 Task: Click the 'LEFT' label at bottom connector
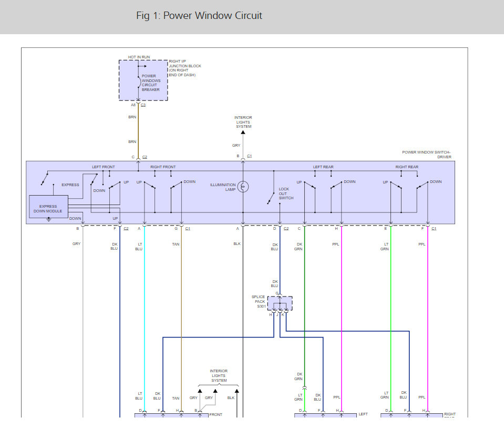(x=363, y=414)
